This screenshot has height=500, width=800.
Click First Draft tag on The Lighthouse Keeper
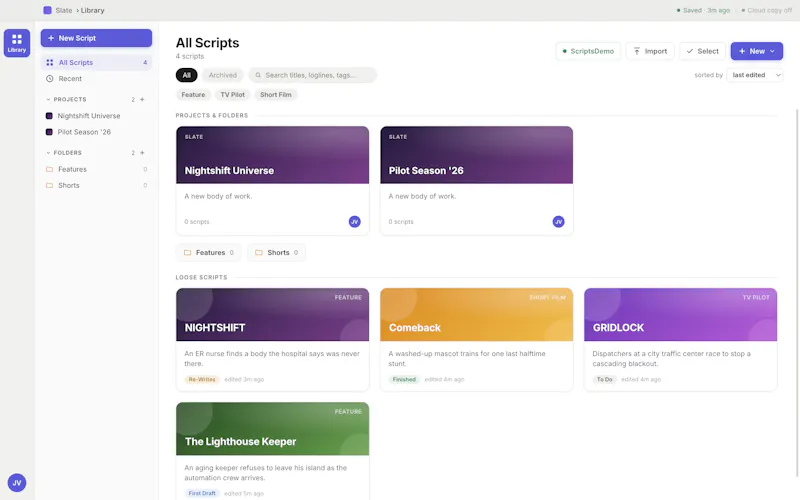click(x=202, y=493)
